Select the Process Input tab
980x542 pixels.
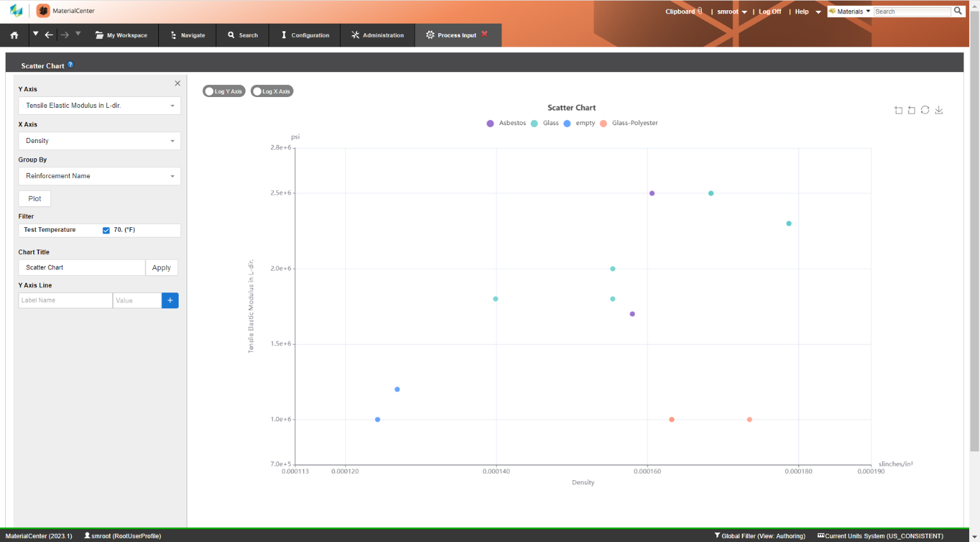(451, 35)
